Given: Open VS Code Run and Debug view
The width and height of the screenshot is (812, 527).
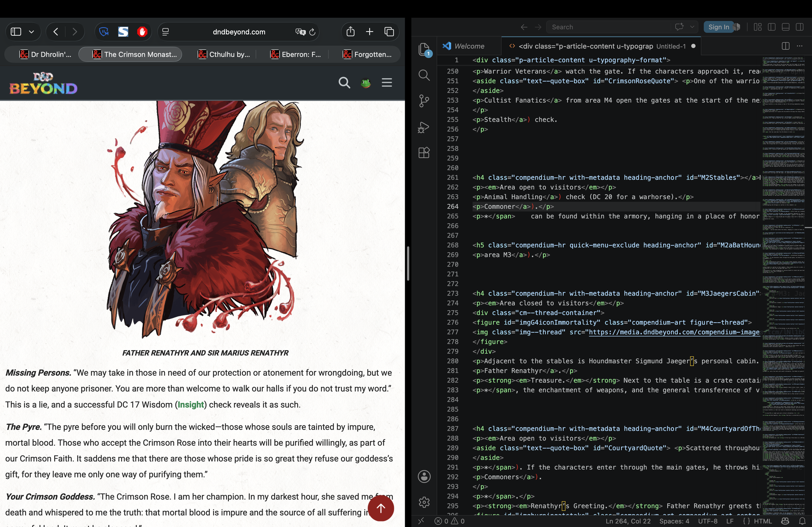Looking at the screenshot, I should 424,127.
